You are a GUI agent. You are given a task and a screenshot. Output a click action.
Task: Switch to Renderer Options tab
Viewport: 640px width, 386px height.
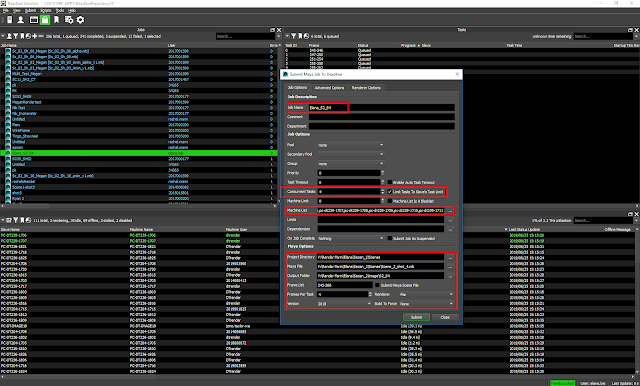366,88
